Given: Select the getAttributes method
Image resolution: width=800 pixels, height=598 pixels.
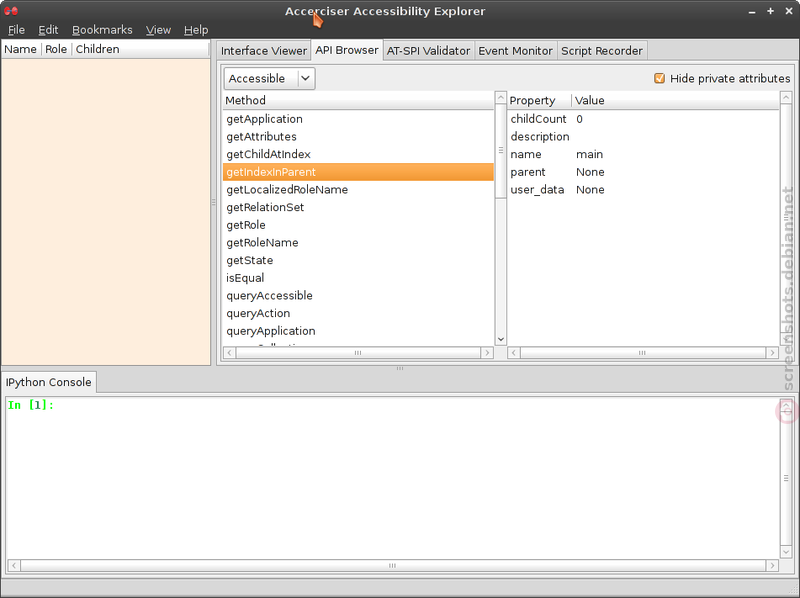Looking at the screenshot, I should click(x=358, y=137).
